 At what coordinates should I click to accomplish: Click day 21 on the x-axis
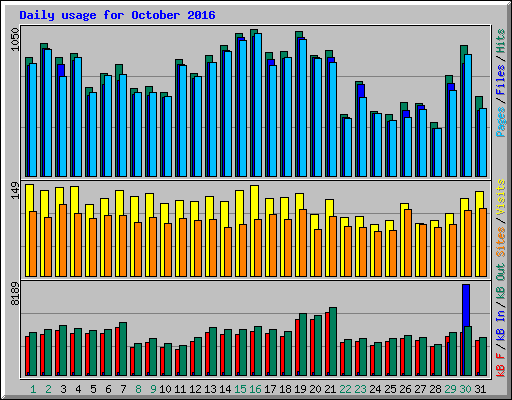[330, 389]
